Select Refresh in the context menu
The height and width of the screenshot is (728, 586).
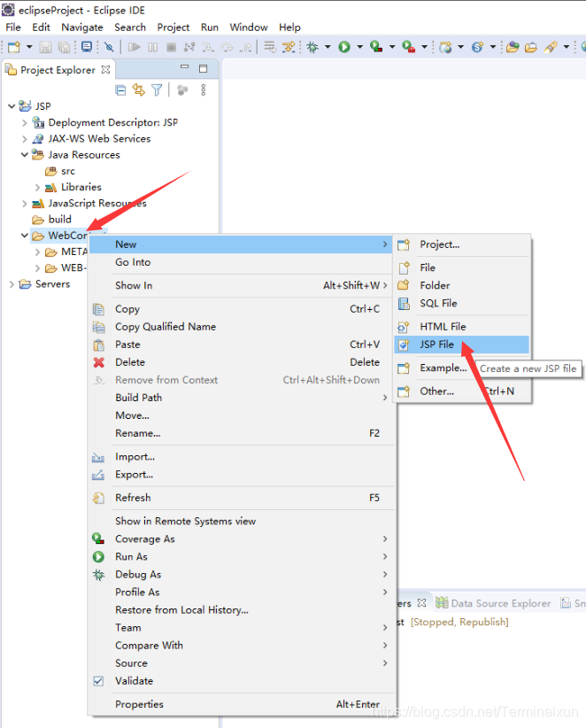242,498
